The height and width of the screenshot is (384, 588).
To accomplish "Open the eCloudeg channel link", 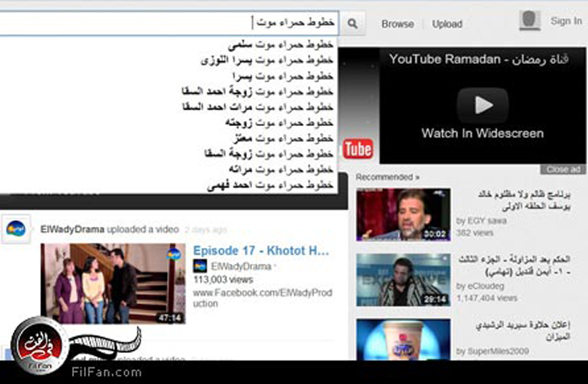I will point(486,287).
